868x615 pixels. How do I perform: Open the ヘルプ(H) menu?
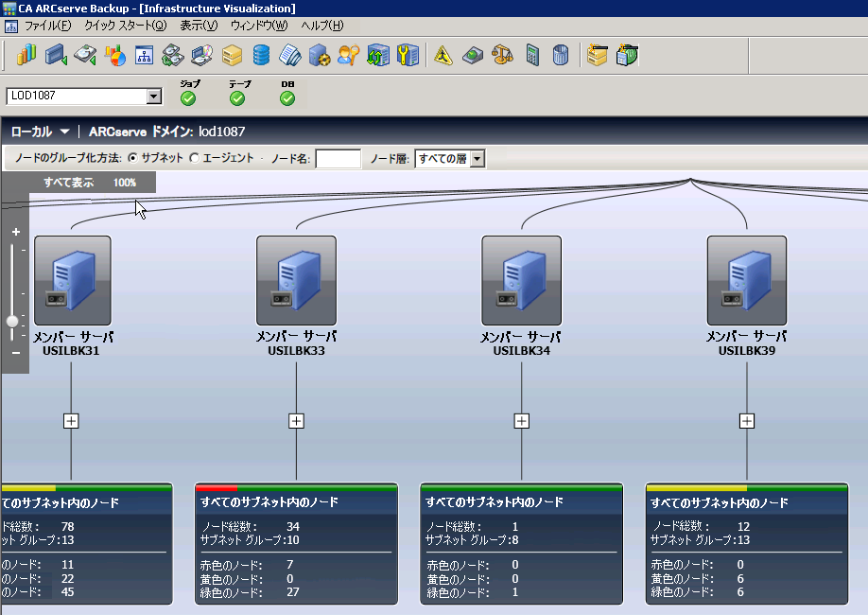click(322, 25)
